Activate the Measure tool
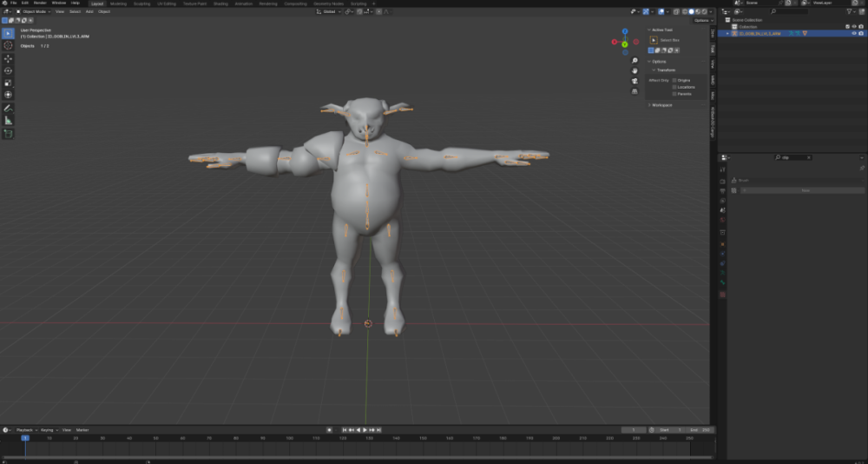868x464 pixels. point(9,120)
